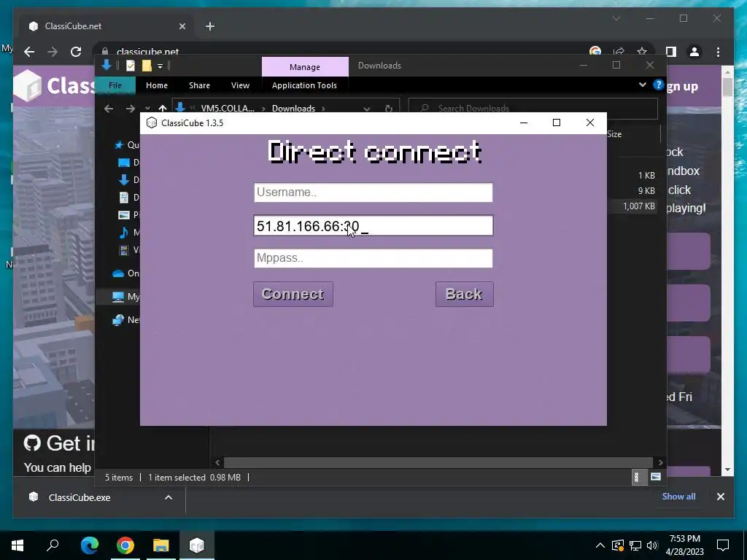Select the Desktop item in Explorer sidebar
This screenshot has height=560, width=747.
pos(128,163)
